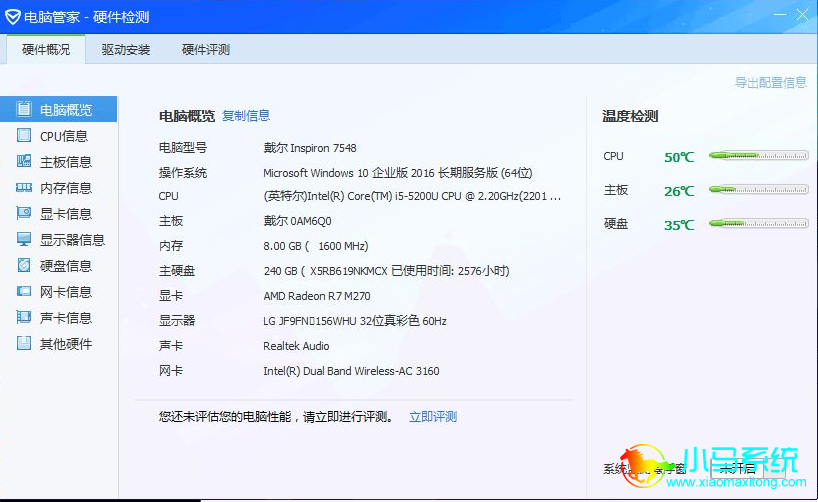
Task: Click the CPU temperature gauge bar
Action: (x=759, y=155)
